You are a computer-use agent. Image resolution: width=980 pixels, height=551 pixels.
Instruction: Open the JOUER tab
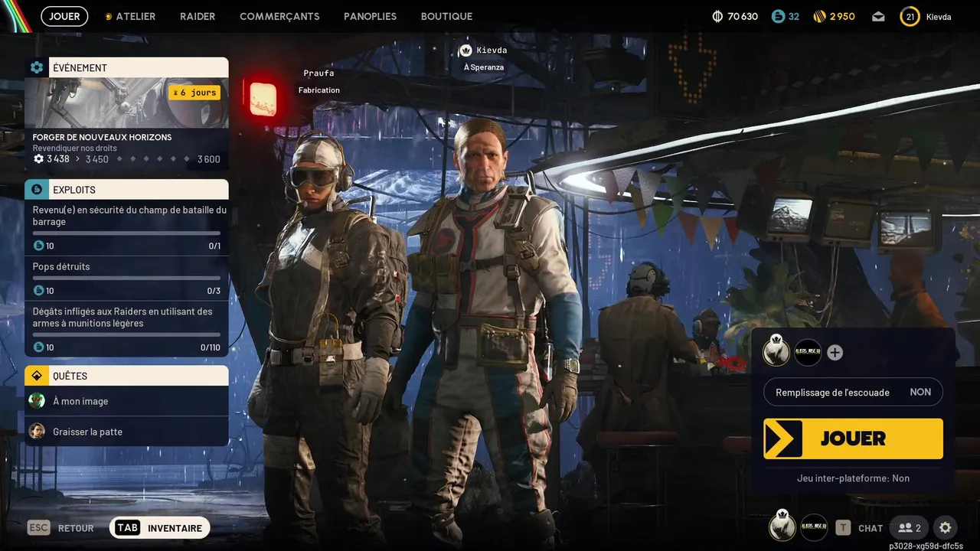pyautogui.click(x=64, y=16)
